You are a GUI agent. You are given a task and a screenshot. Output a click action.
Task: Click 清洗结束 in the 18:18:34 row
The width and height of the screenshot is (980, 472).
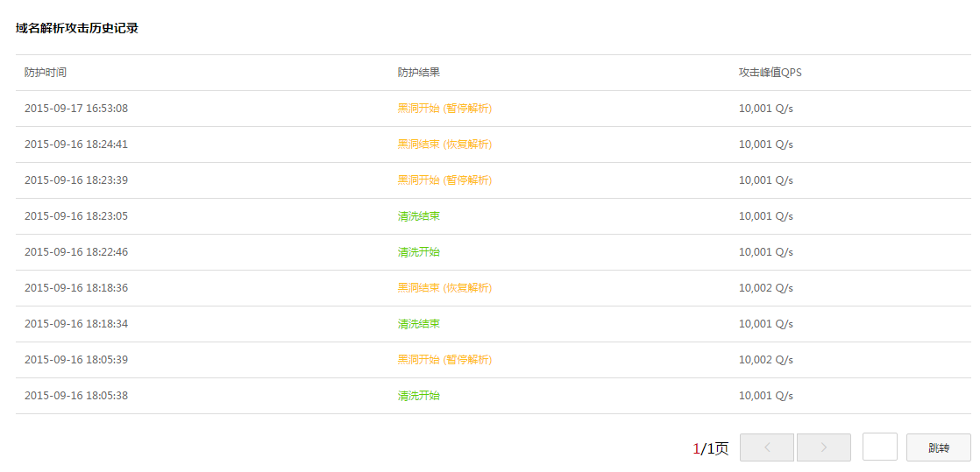[418, 324]
